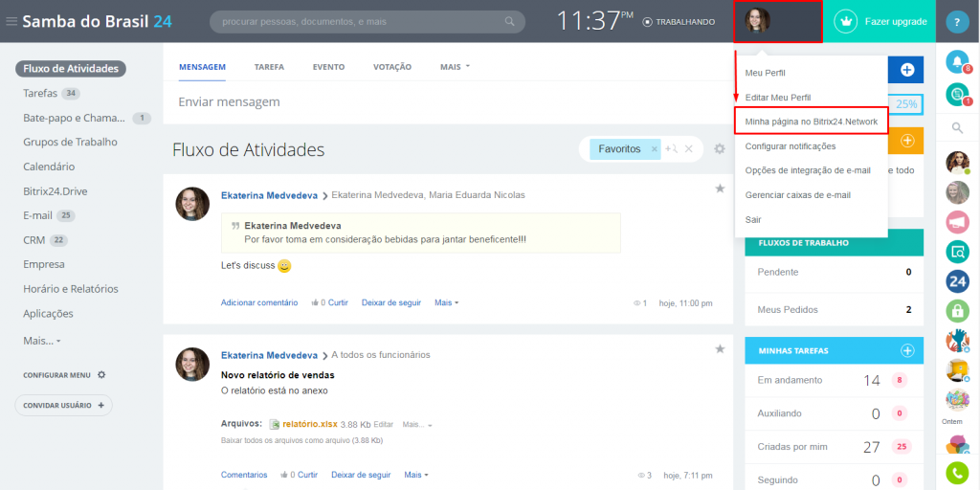
Task: Click the search magnifier in the top search bar
Action: 510,22
